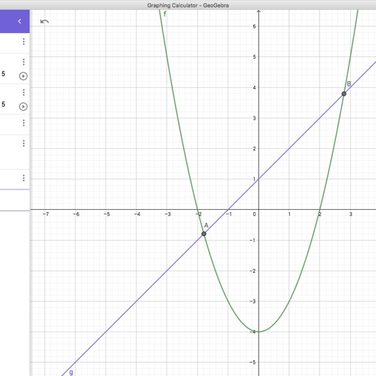This screenshot has width=376, height=376.
Task: Click the green label f of the parabola
Action: tap(165, 14)
